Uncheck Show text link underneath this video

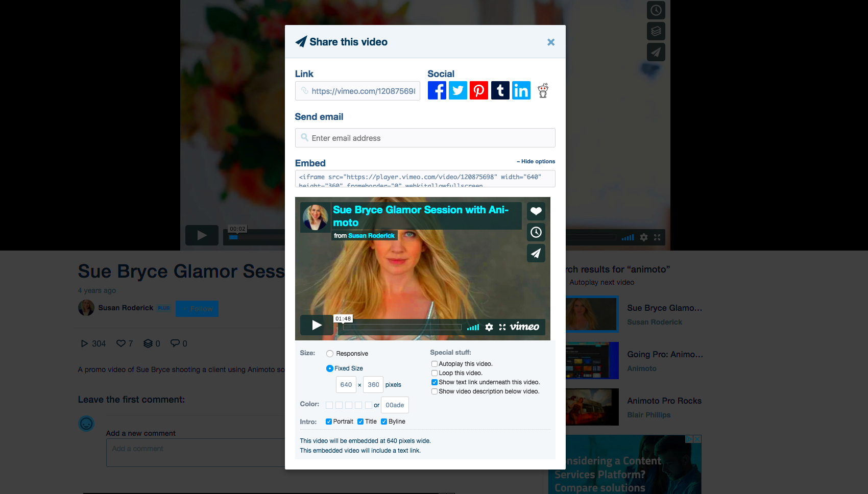435,382
